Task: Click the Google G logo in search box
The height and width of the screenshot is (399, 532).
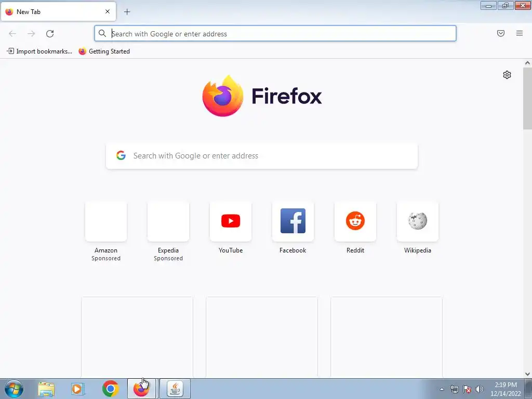Action: point(121,155)
